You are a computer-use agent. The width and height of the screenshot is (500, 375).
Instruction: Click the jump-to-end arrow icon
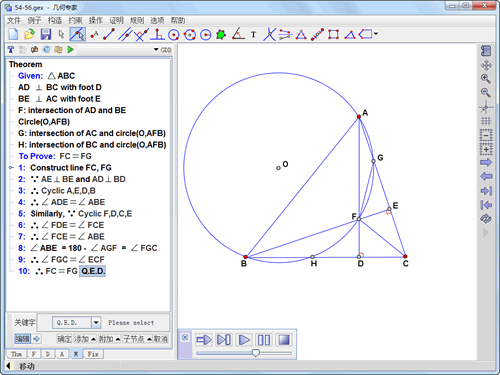486,191
